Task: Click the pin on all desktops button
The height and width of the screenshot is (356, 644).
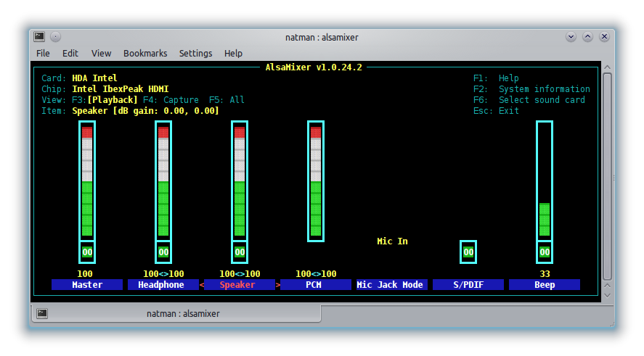Action: pyautogui.click(x=56, y=37)
